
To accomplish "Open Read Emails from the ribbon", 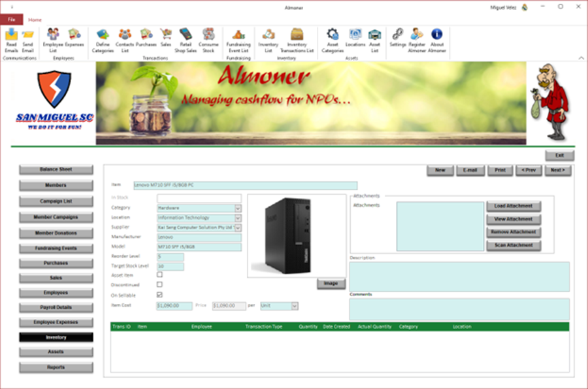I will (x=11, y=41).
